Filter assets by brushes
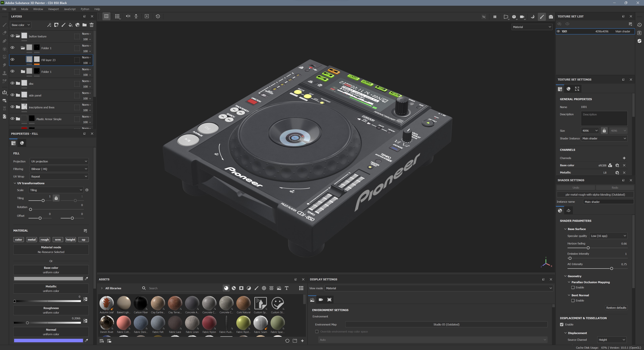Viewport: 644px width, 350px height. tap(256, 288)
